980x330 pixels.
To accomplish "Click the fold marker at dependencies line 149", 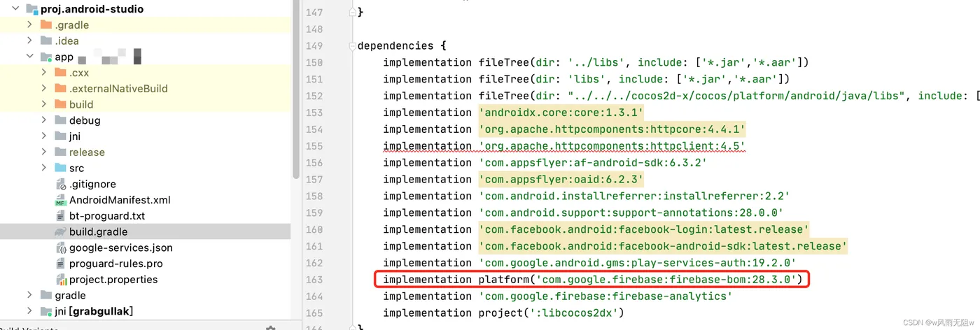I will [x=352, y=45].
